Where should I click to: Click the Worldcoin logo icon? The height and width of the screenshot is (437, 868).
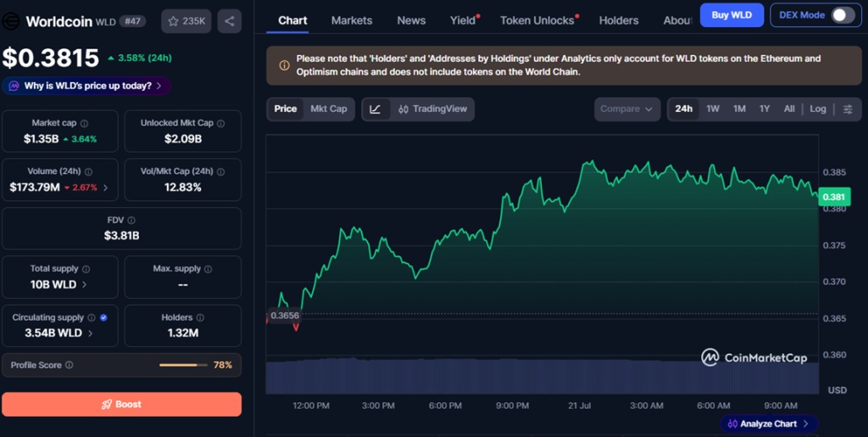10,21
